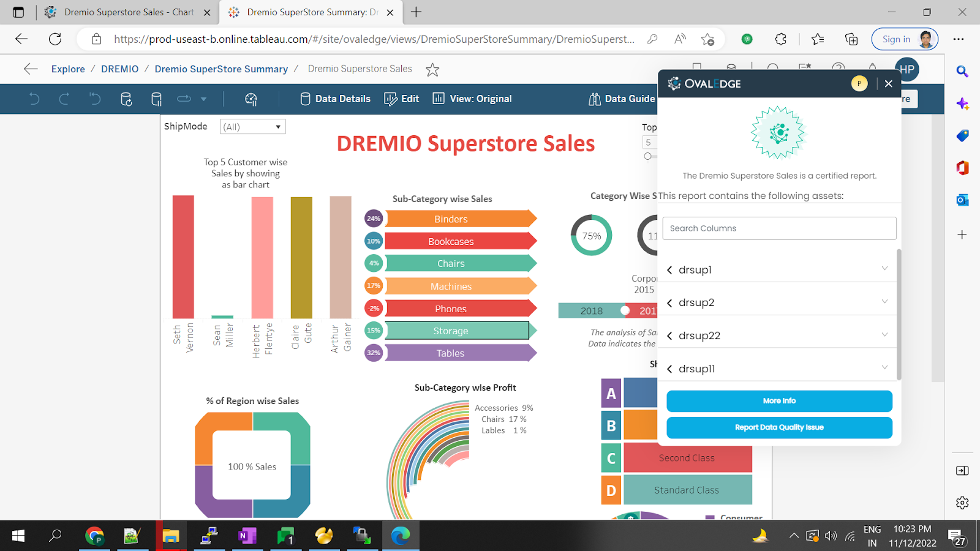Click the Tableau redo icon
Image resolution: width=980 pixels, height=551 pixels.
click(64, 99)
